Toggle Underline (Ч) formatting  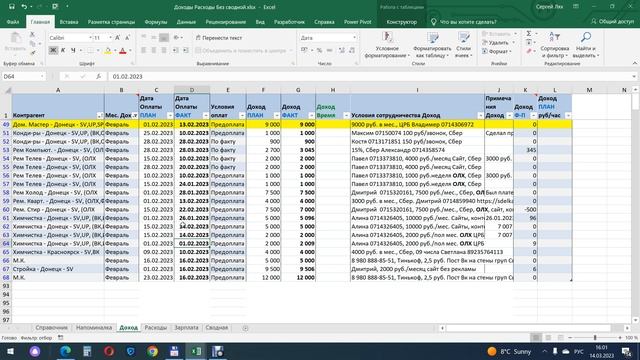pos(73,50)
